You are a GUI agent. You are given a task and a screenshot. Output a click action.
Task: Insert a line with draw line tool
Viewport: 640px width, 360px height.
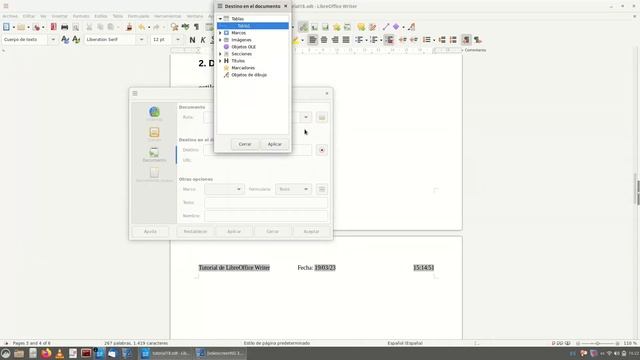pyautogui.click(x=385, y=27)
